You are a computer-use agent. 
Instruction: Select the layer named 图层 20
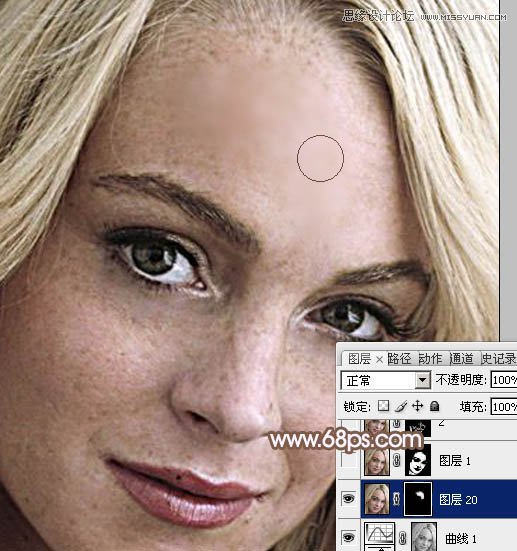coord(458,499)
